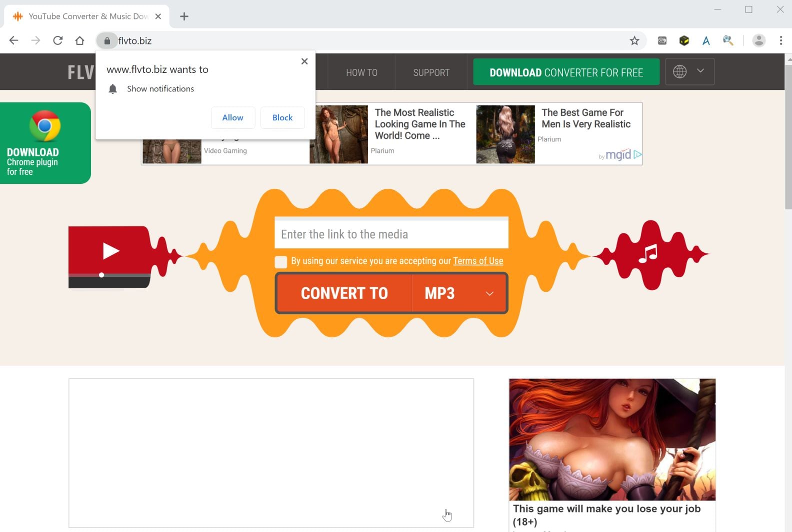Open the Best Game For Men ad
This screenshot has width=792, height=532.
[586, 118]
